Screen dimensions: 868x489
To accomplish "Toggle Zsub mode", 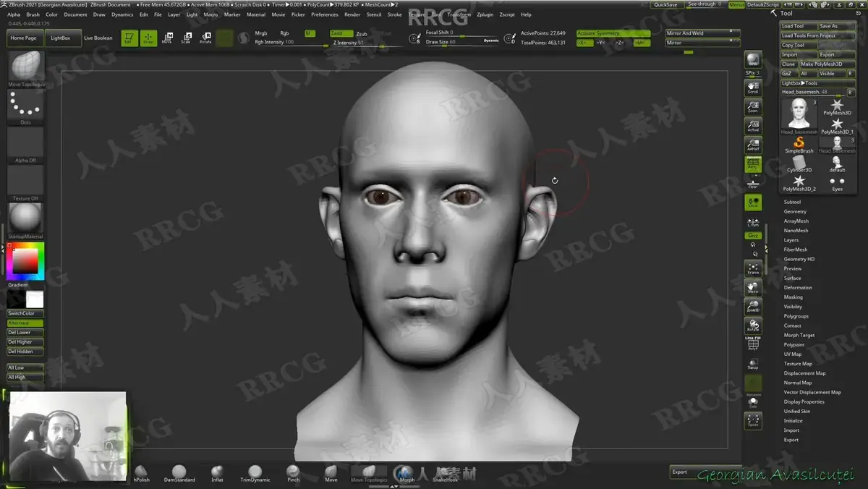I will [362, 33].
